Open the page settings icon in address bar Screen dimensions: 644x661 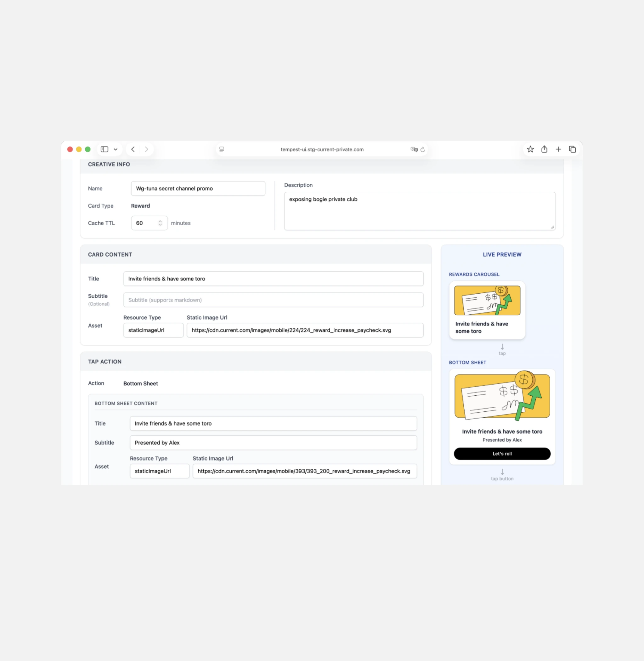coord(222,149)
